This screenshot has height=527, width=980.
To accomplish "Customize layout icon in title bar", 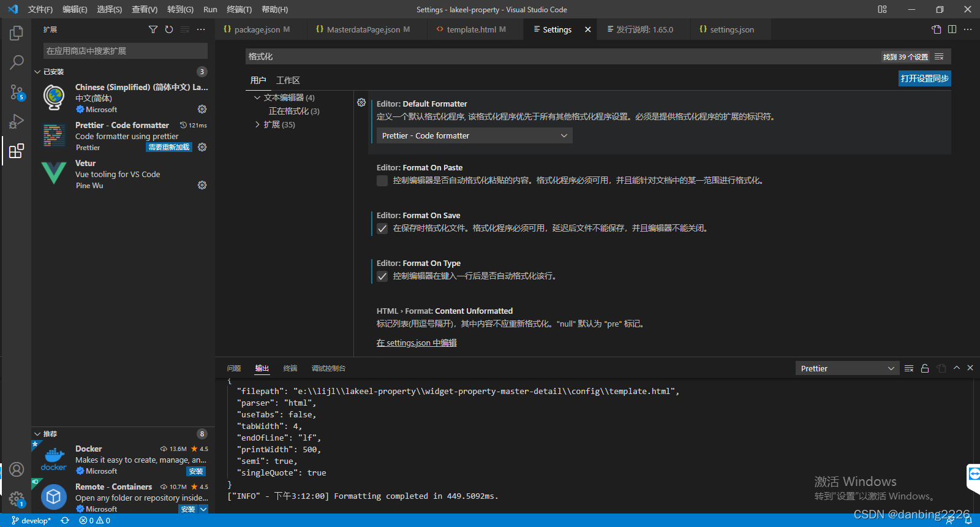I will [x=882, y=9].
